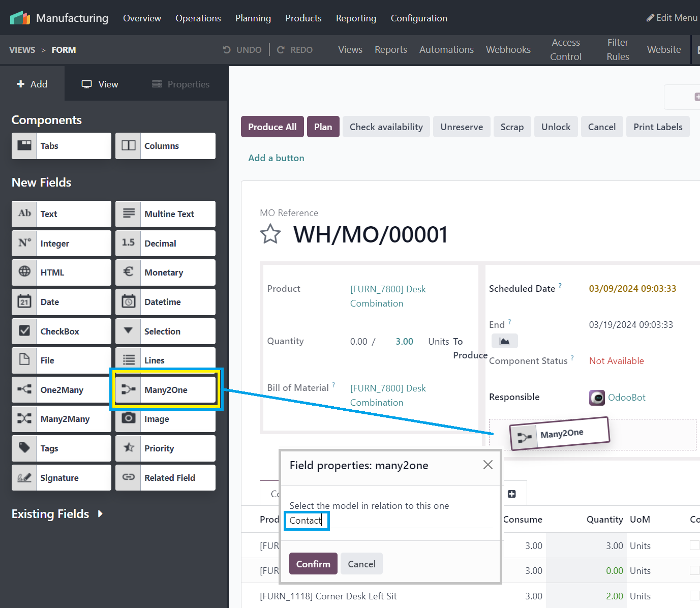Choose the Priority star field icon

129,448
